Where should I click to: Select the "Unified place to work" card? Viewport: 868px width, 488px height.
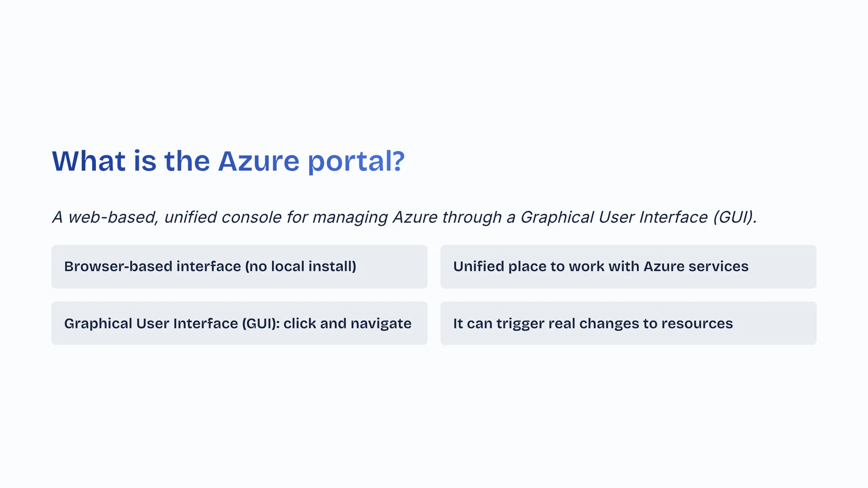tap(628, 267)
